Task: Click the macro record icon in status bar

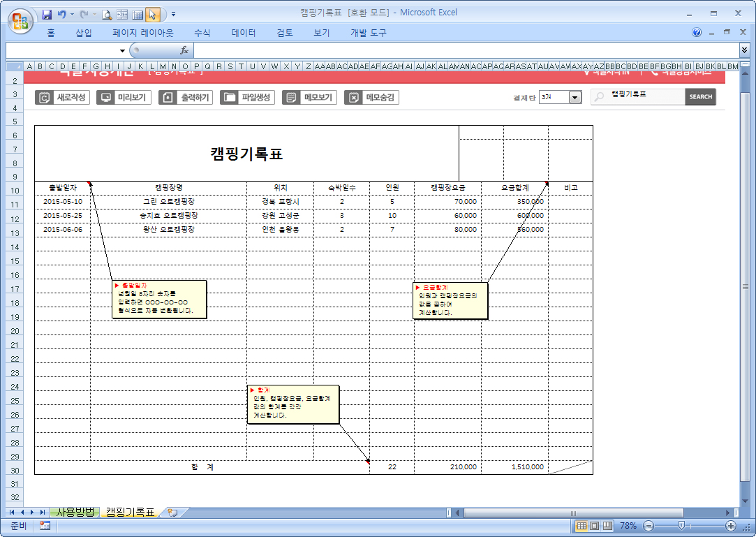Action: pos(45,526)
